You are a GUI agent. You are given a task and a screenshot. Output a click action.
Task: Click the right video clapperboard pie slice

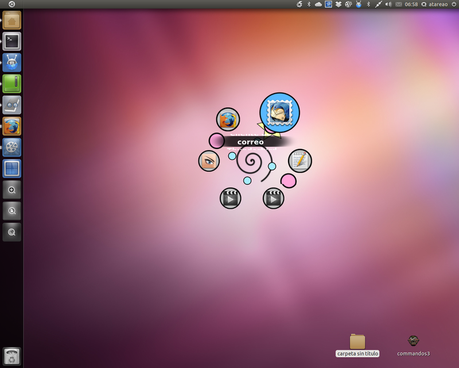[273, 198]
